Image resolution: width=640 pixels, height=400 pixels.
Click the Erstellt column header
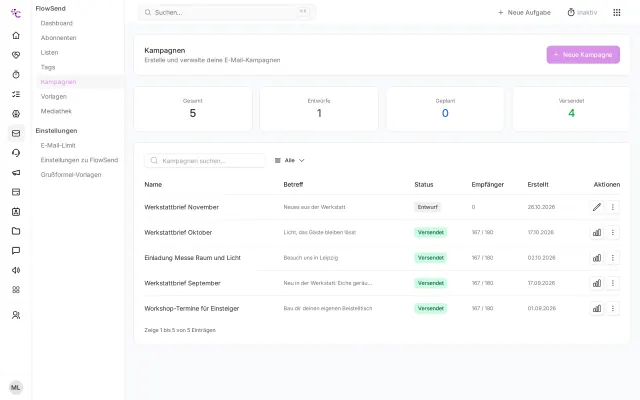pos(538,185)
